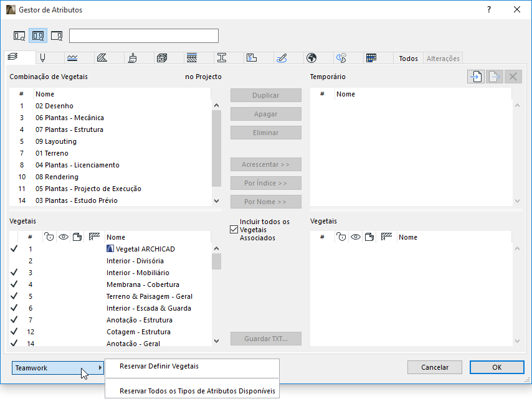Select 07 Plantas - Estrutura row

110,129
